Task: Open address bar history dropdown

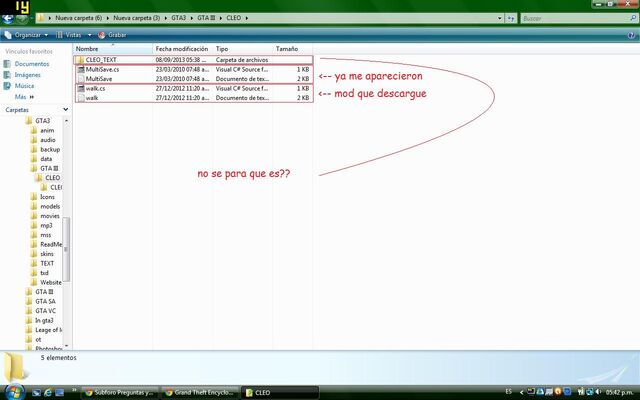Action: (x=500, y=18)
